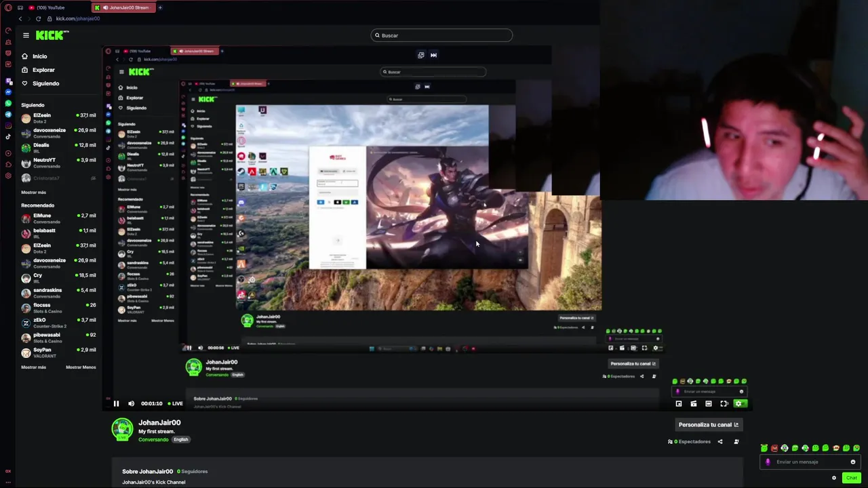The image size is (868, 488).
Task: Toggle fullscreen in player
Action: point(724,404)
